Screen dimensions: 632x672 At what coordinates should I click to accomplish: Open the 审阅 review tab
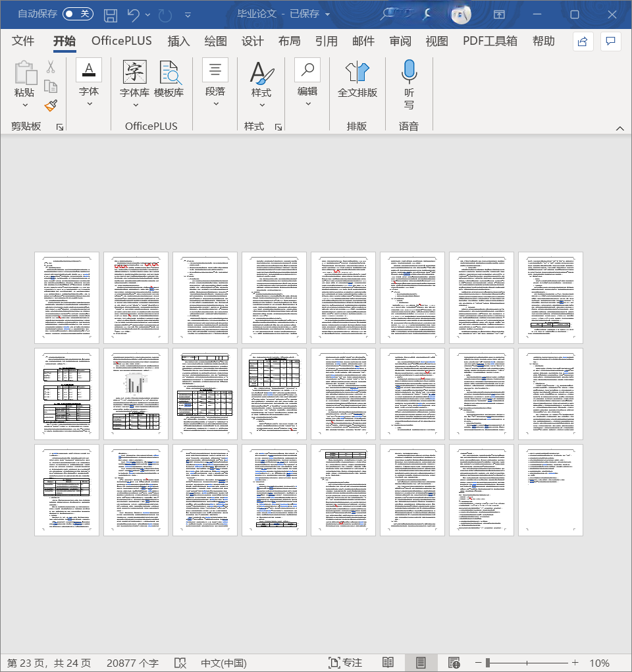click(x=400, y=41)
